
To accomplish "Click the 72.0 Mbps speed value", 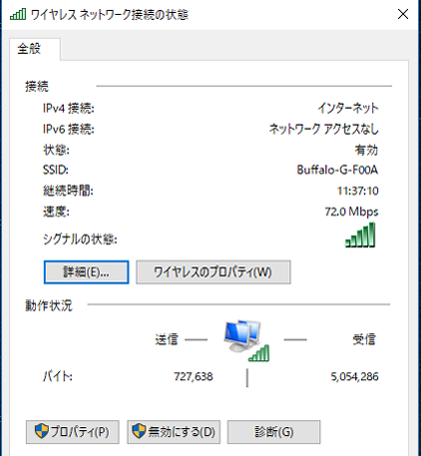I will (x=352, y=212).
